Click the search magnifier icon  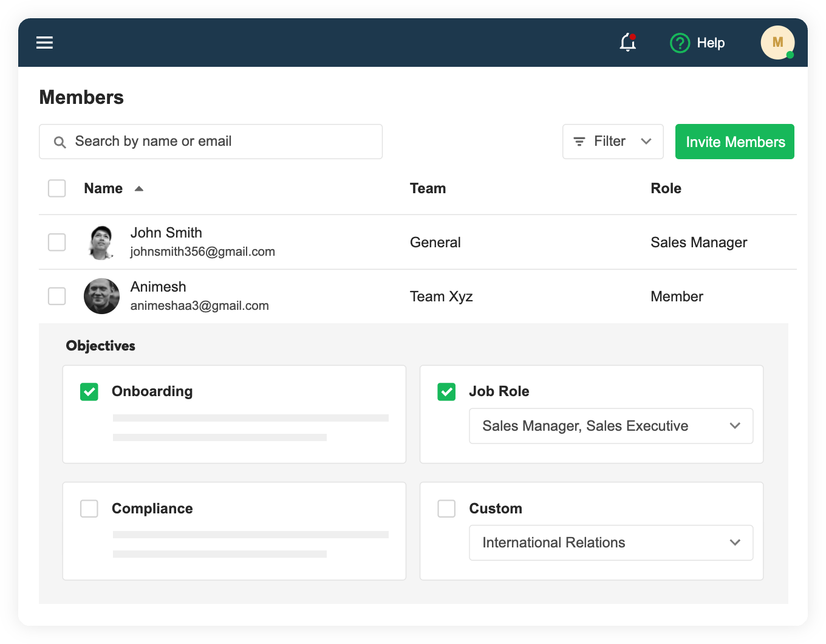60,142
